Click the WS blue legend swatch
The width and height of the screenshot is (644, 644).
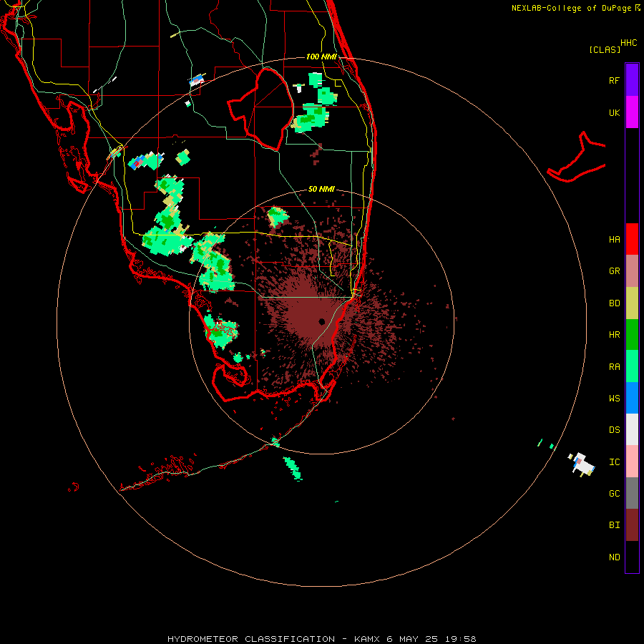point(632,398)
